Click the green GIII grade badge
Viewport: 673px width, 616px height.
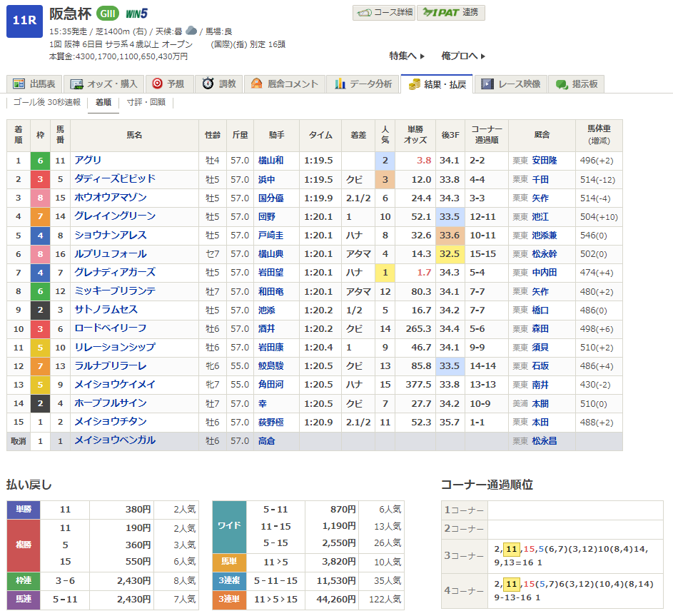[x=107, y=14]
